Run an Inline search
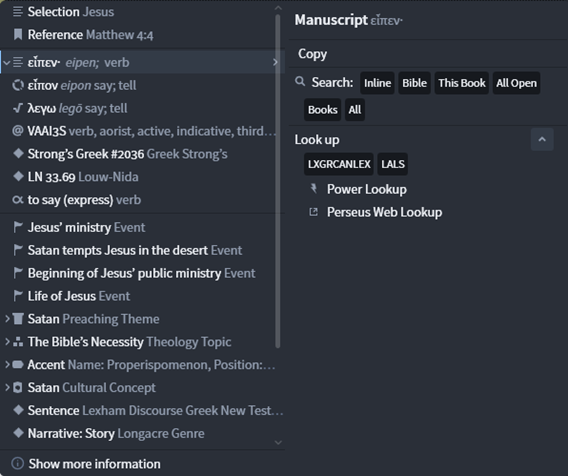The width and height of the screenshot is (568, 476). point(377,83)
